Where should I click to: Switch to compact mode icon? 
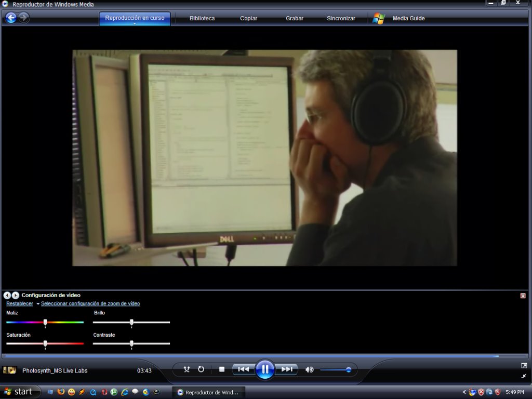(524, 376)
